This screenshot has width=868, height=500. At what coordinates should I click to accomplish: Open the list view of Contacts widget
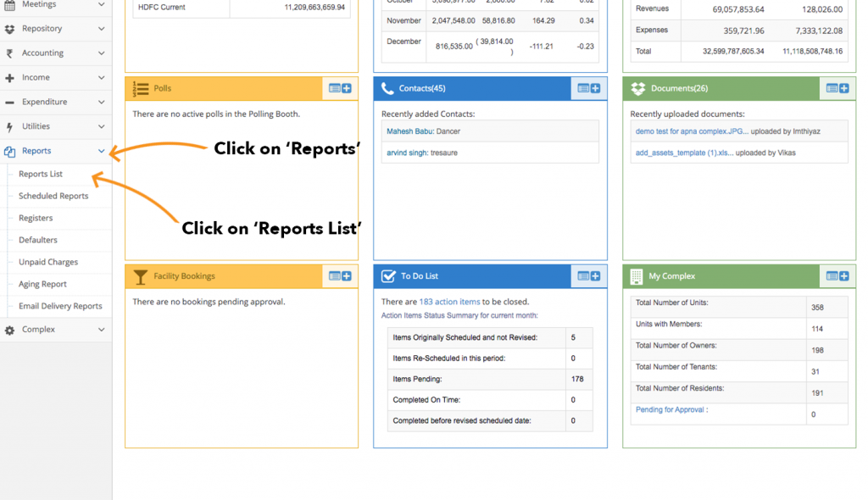[583, 89]
